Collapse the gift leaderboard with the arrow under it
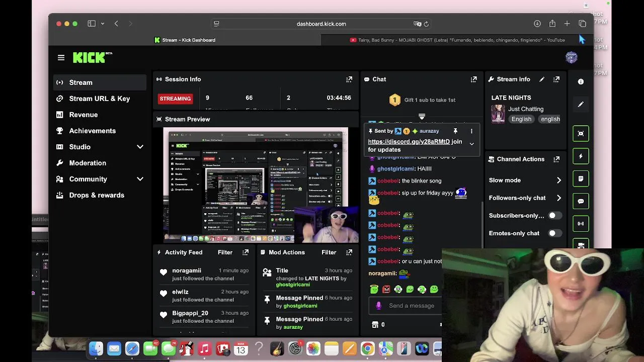 [422, 117]
